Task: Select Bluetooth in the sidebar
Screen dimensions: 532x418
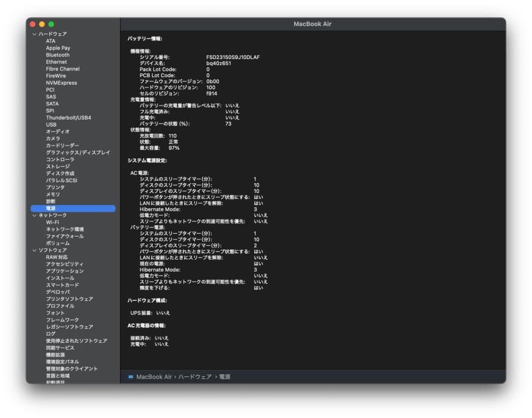Action: [58, 55]
